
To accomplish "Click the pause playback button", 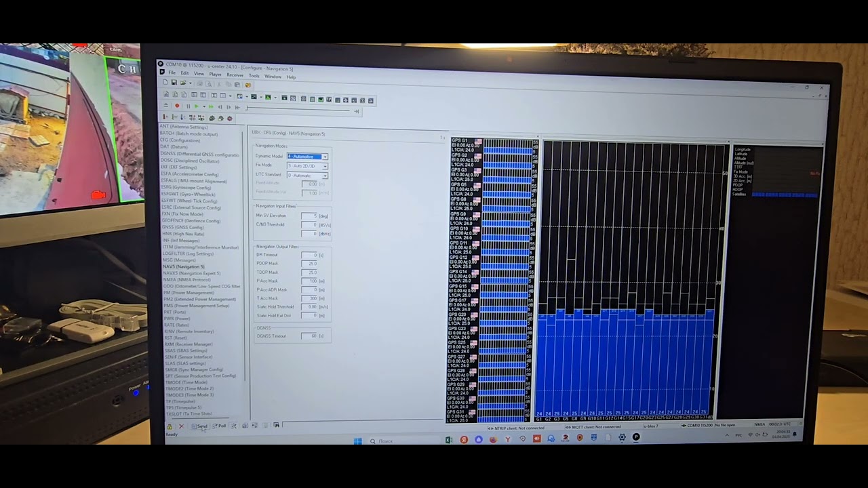I will pyautogui.click(x=188, y=106).
